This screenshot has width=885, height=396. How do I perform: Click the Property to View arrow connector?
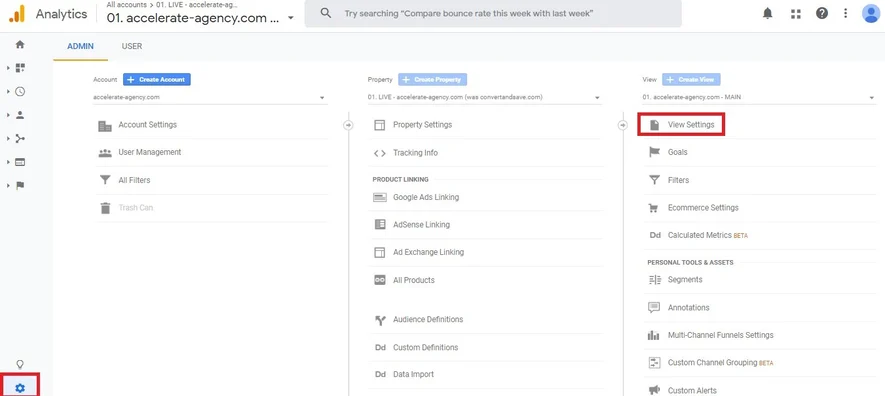(x=623, y=125)
